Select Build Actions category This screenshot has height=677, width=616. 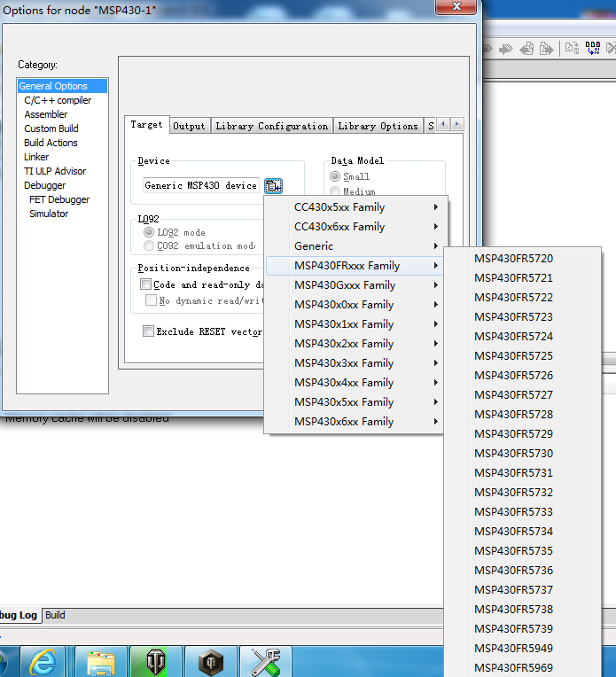coord(51,143)
